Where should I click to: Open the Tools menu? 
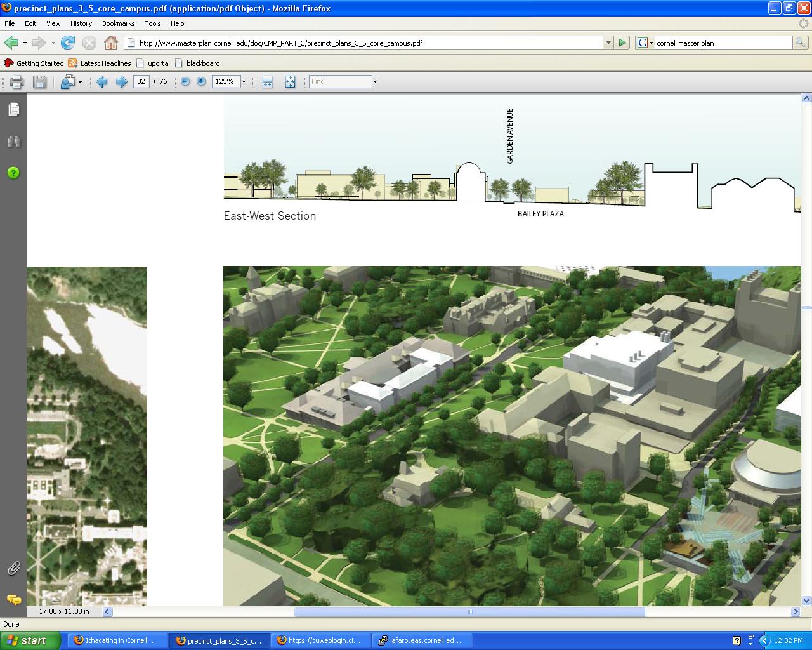153,23
